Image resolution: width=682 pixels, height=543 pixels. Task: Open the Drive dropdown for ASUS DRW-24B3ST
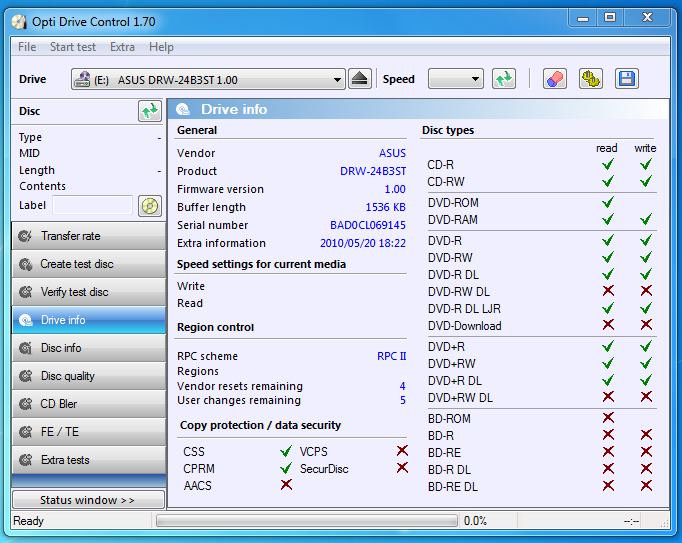click(x=208, y=79)
